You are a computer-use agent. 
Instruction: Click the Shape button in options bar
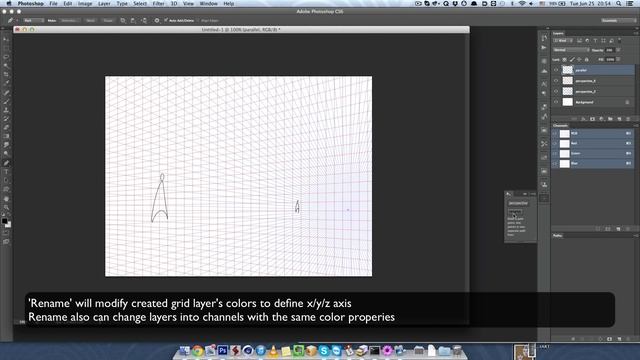pos(108,20)
